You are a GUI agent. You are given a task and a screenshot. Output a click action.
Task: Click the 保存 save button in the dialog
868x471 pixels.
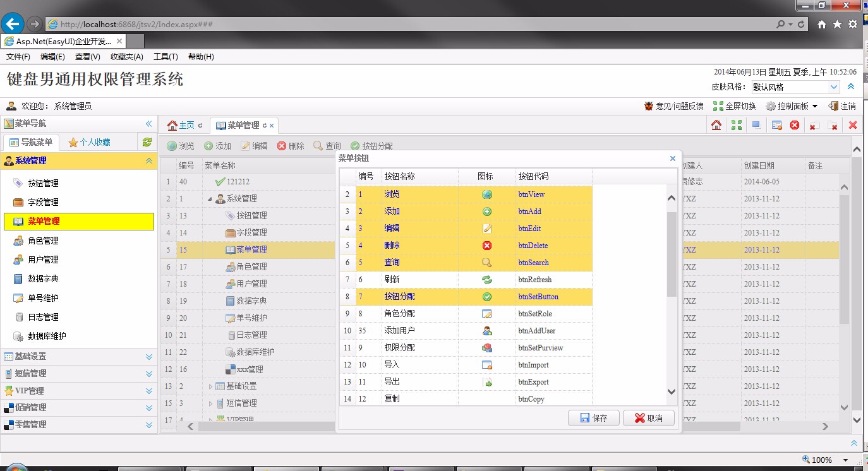tap(593, 417)
